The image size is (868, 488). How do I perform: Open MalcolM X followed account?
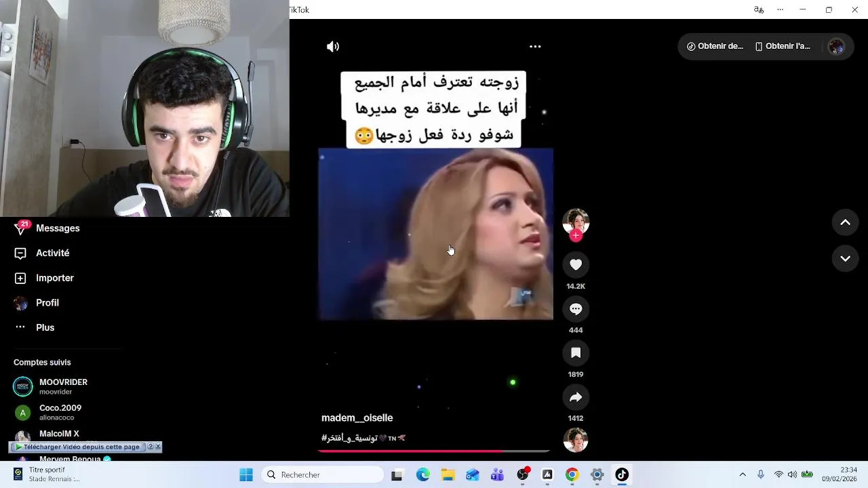pos(46,435)
